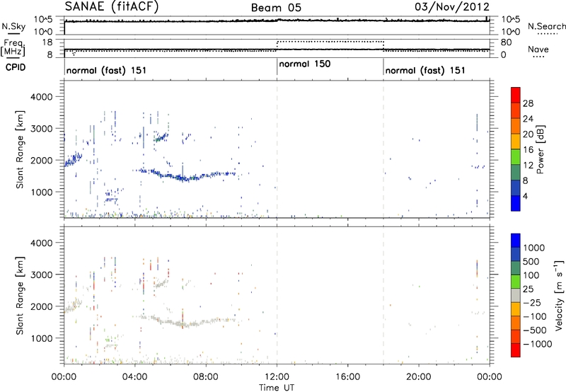Click the Time UT axis label
This screenshot has width=566, height=392.
pos(277,388)
